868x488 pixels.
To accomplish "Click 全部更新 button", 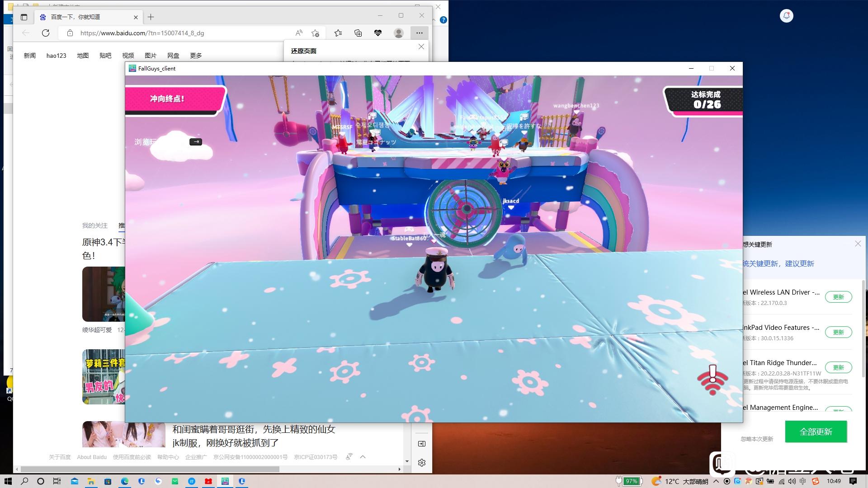I will (x=816, y=432).
